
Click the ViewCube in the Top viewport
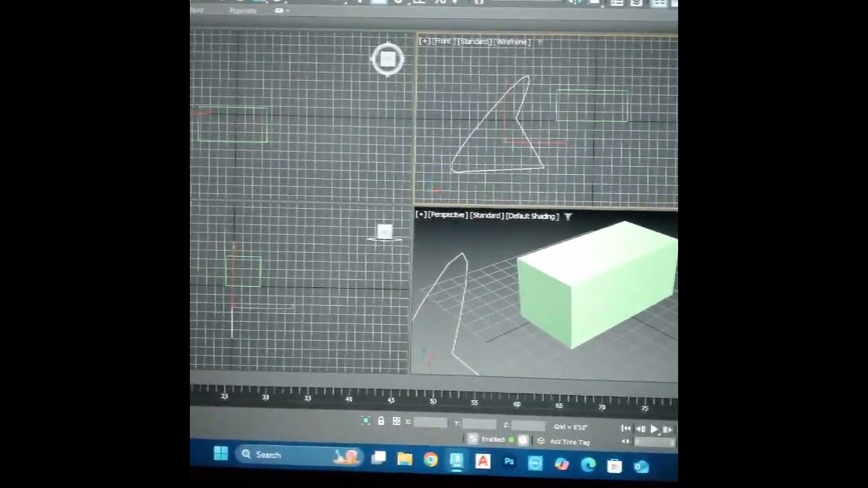(x=387, y=59)
